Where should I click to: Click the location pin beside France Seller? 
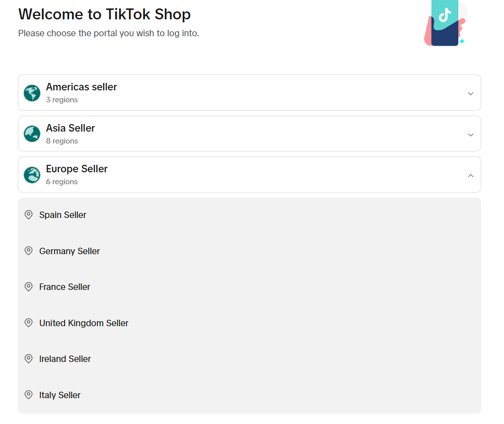(x=29, y=287)
